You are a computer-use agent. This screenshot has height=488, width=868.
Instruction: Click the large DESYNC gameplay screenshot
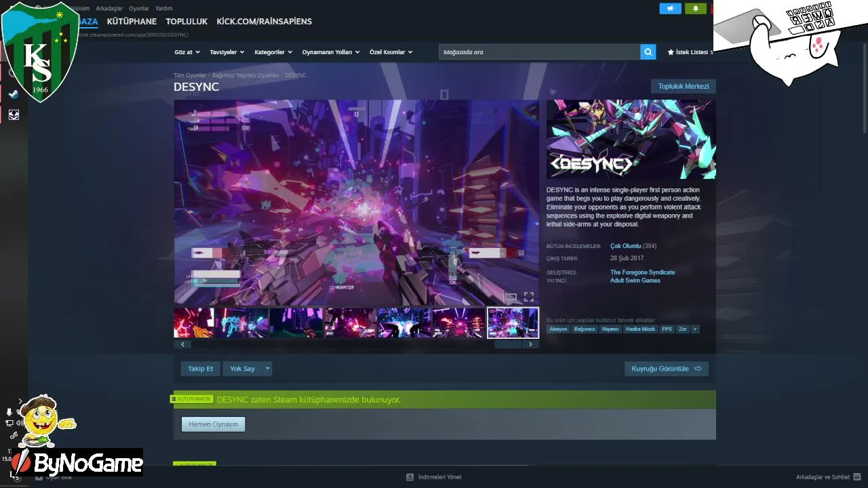(356, 203)
